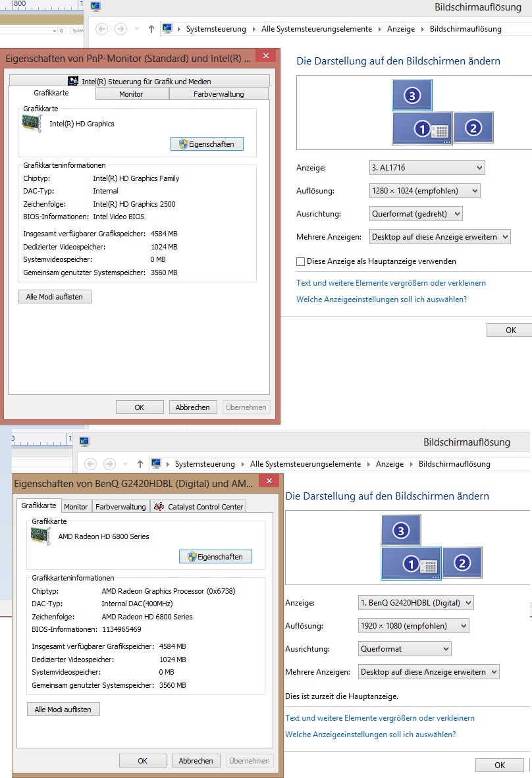532x778 pixels.
Task: Click Eigenschaften button for Intel HD Graphics
Action: point(207,144)
